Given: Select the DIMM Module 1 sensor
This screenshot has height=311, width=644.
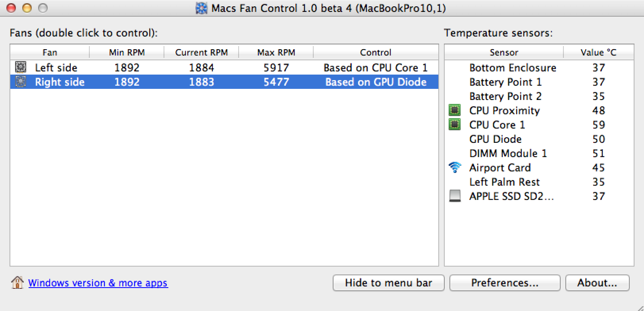Looking at the screenshot, I should (x=508, y=153).
